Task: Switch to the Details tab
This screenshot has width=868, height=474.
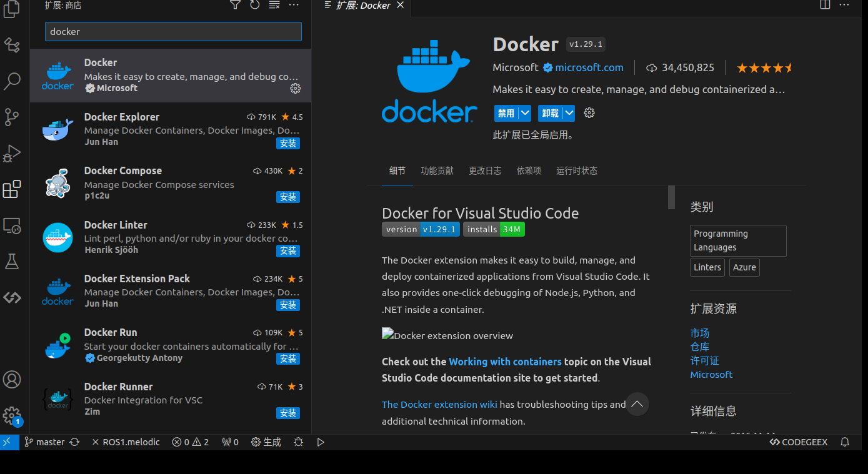Action: click(x=397, y=170)
